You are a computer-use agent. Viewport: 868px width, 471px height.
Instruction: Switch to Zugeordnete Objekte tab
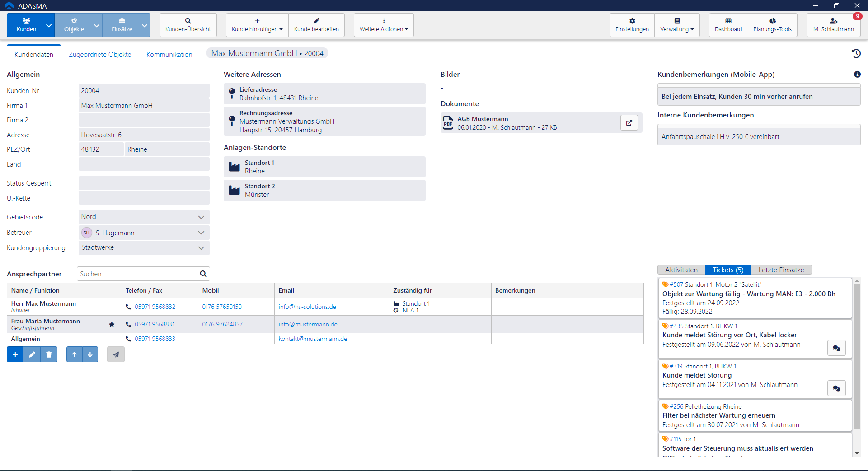pyautogui.click(x=100, y=55)
